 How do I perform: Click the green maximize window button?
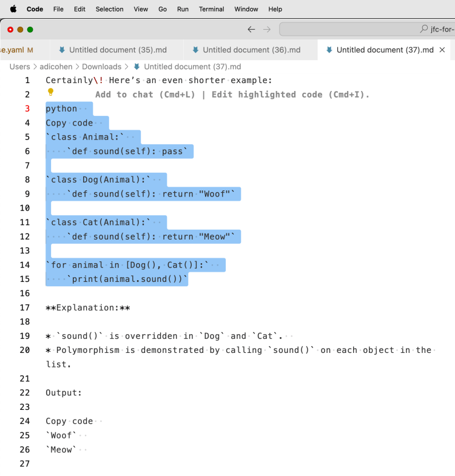coord(30,30)
